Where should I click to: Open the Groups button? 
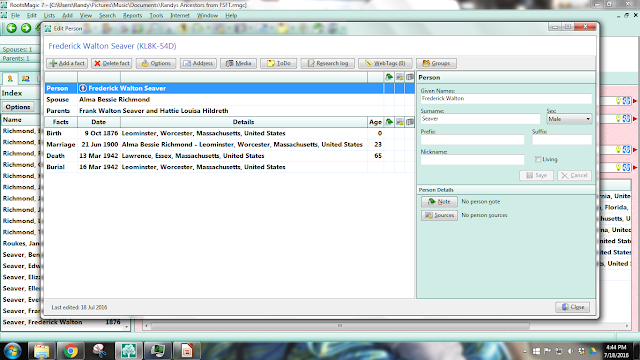tap(436, 63)
